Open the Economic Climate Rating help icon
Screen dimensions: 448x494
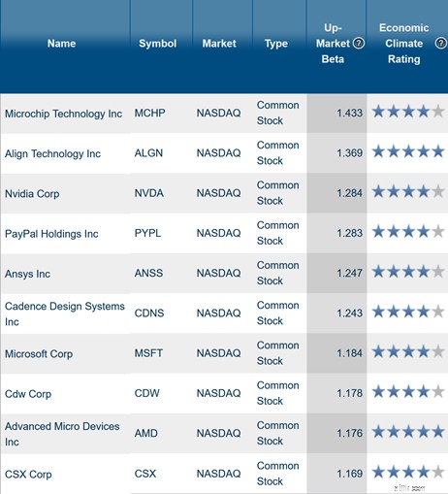441,43
